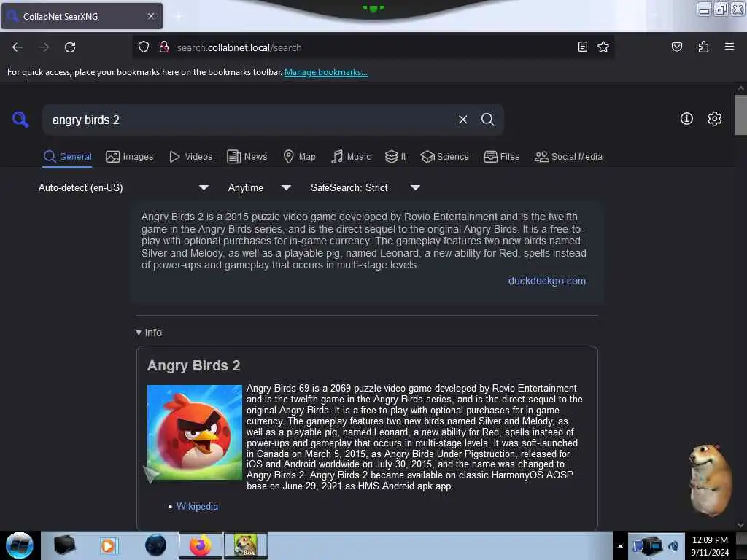
Task: Open Pocket save icon
Action: [676, 47]
